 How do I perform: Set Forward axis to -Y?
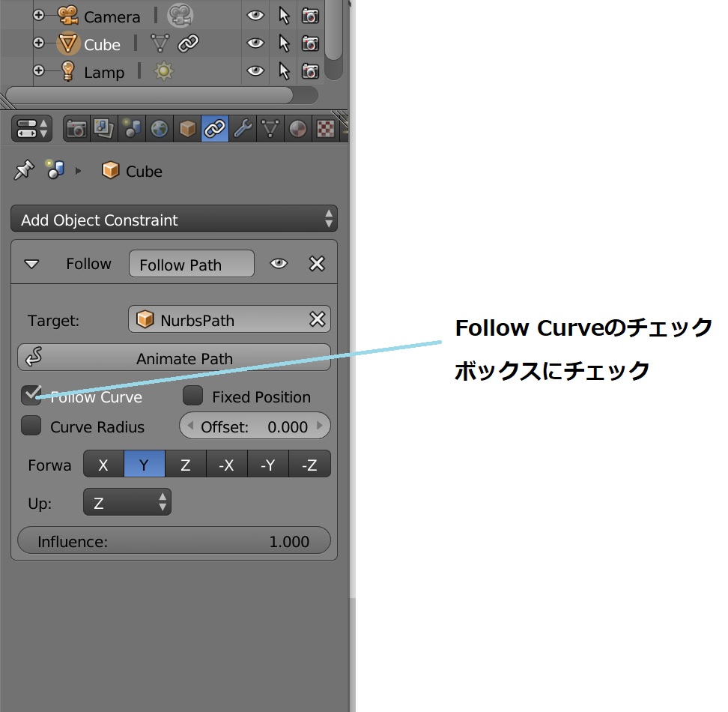coord(268,464)
